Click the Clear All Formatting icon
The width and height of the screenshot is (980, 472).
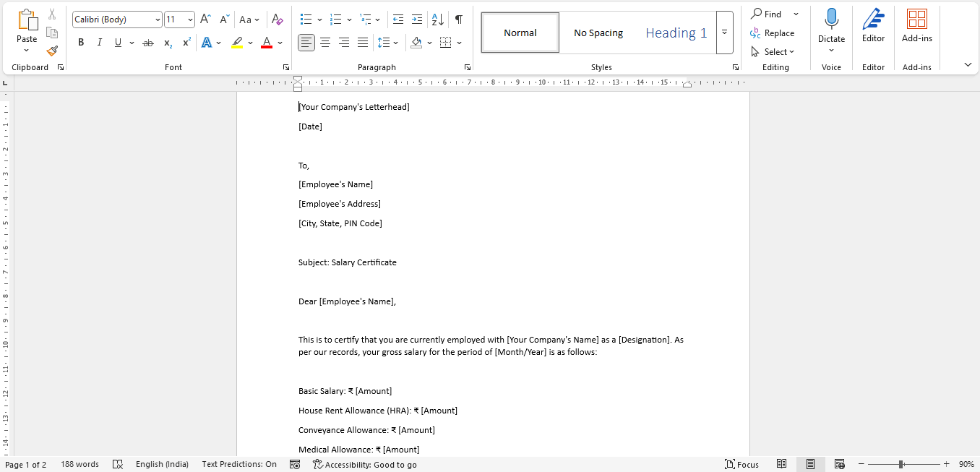[277, 20]
